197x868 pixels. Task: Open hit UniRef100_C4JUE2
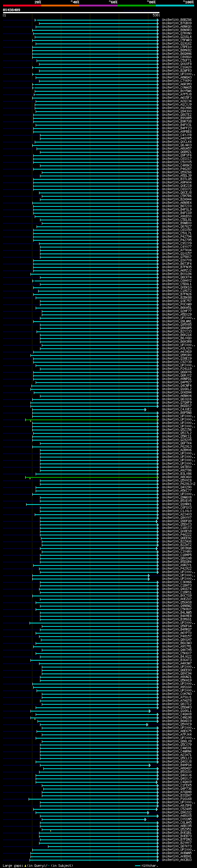point(177,410)
